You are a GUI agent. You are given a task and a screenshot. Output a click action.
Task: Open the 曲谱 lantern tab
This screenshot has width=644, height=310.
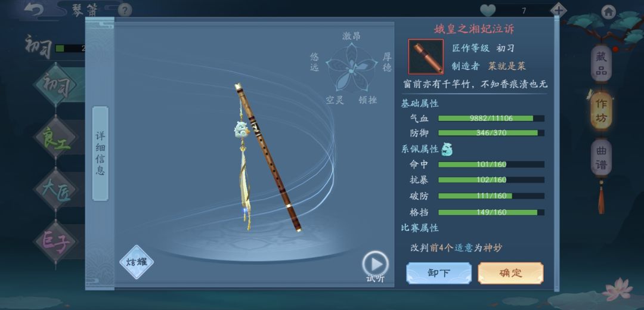pyautogui.click(x=601, y=158)
